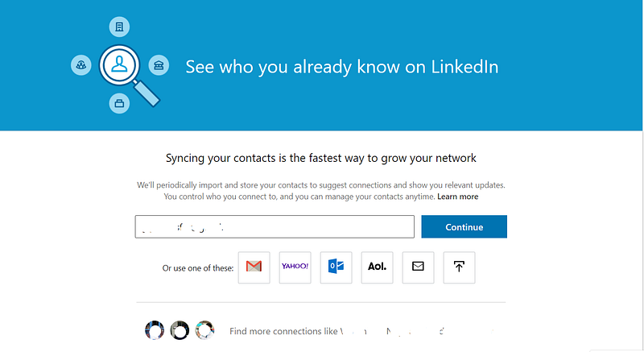
Task: Pick the Aol. provider option
Action: pyautogui.click(x=377, y=267)
